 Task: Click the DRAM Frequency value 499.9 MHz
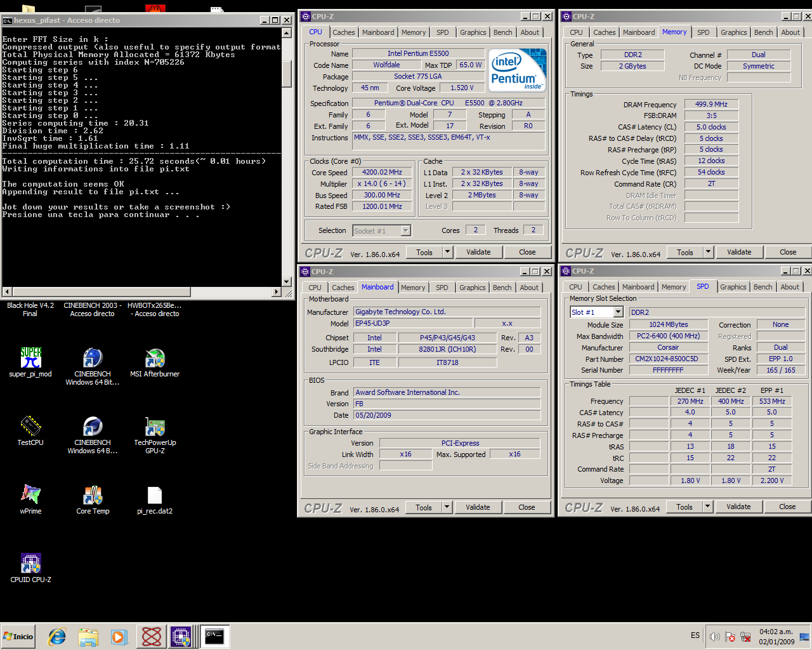711,104
